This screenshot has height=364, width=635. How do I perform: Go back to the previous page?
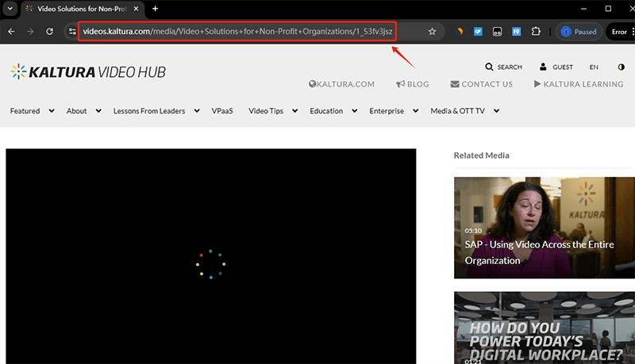click(x=11, y=32)
